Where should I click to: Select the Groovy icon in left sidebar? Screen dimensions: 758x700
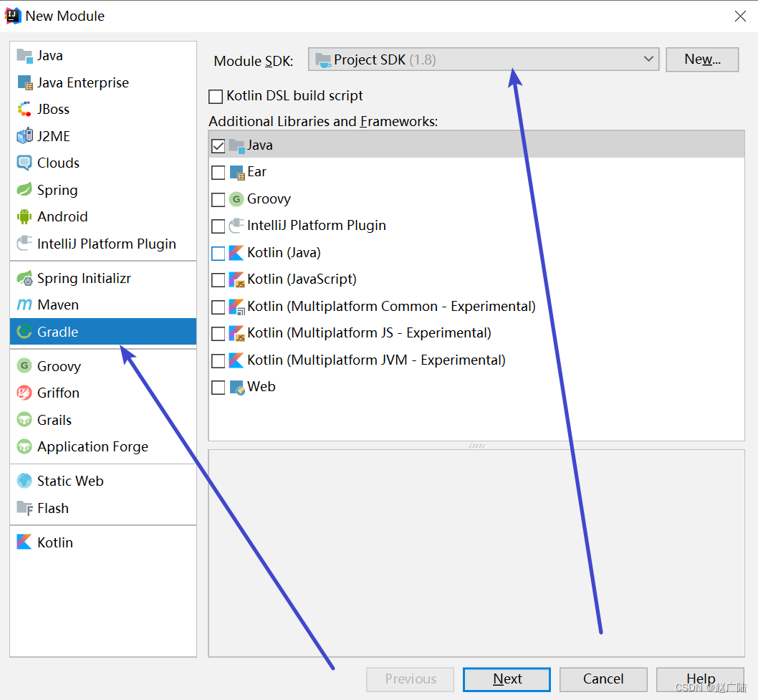(24, 366)
